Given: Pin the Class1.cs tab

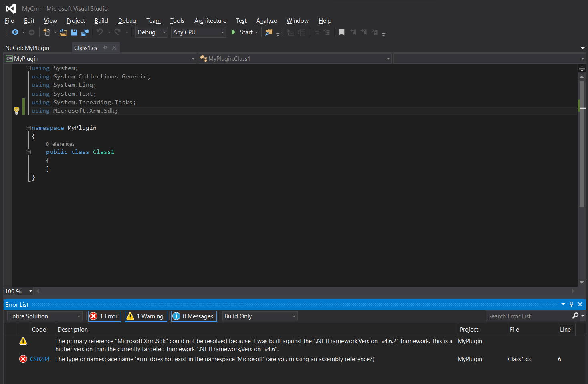Looking at the screenshot, I should tap(105, 48).
